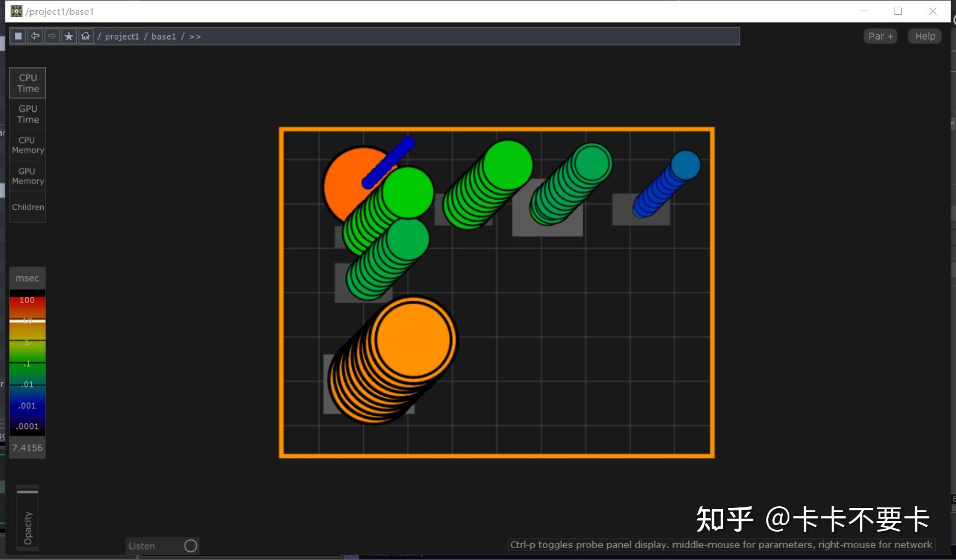The image size is (956, 560).
Task: Enable the Children display mode
Action: pos(27,207)
